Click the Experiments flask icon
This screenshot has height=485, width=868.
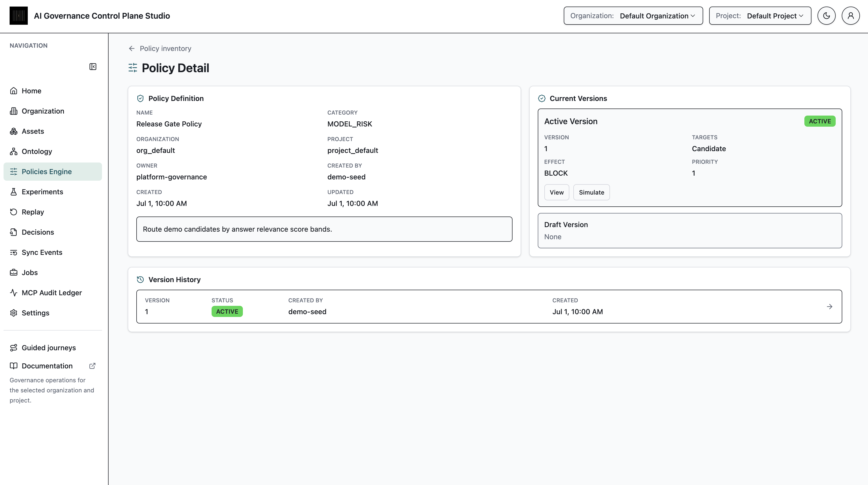click(13, 192)
